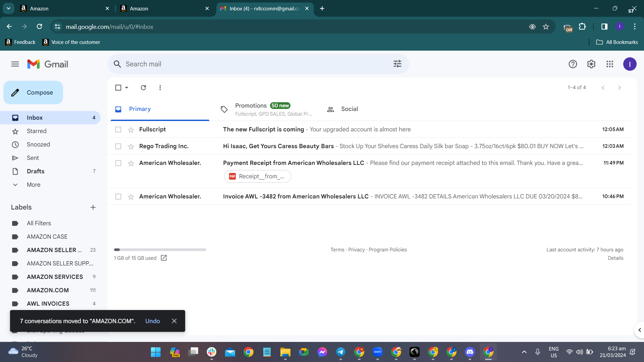644x362 pixels.
Task: Open the Terms link
Action: 337,250
